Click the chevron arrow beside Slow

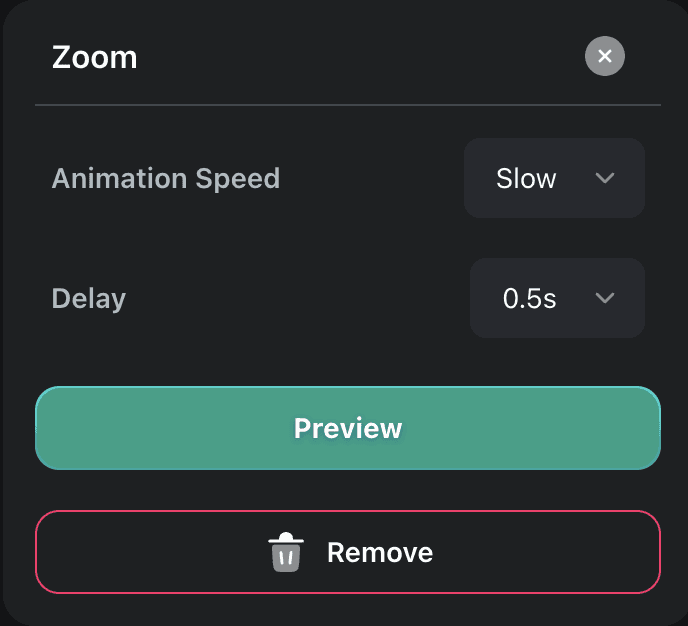click(x=605, y=178)
